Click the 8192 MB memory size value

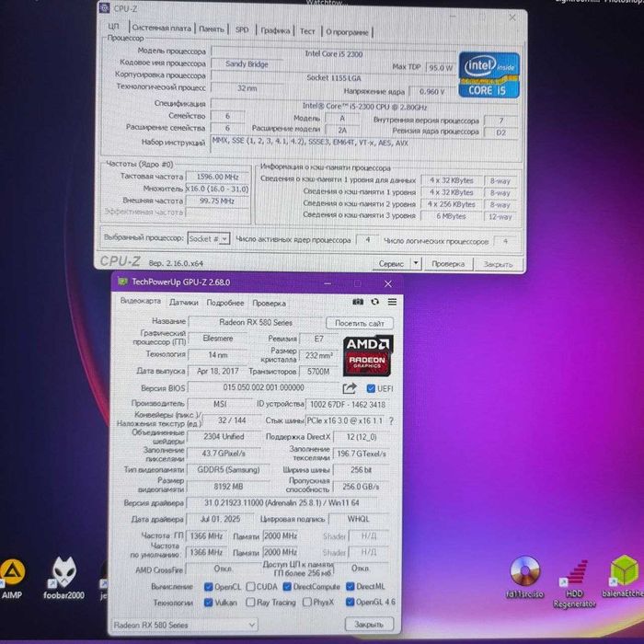pos(228,487)
